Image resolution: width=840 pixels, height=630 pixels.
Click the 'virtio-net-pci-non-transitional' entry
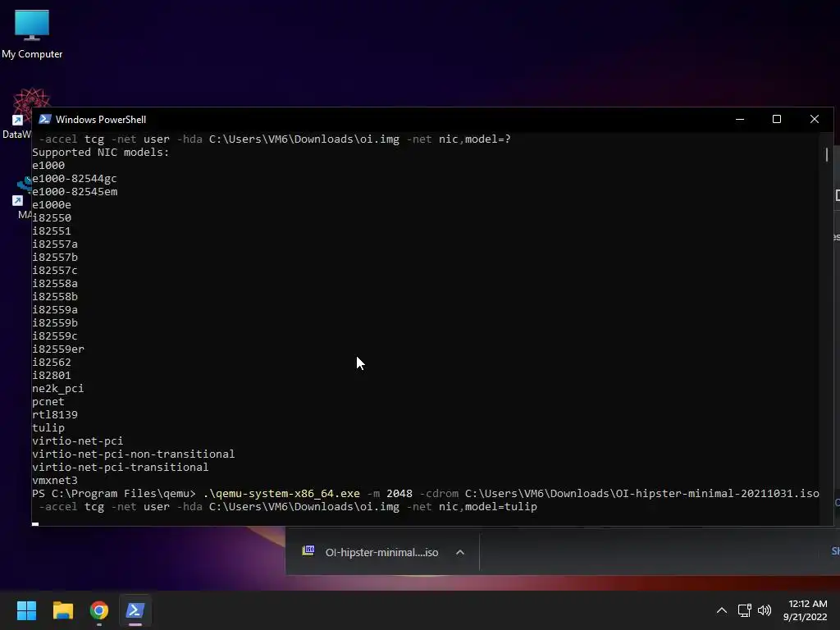134,454
